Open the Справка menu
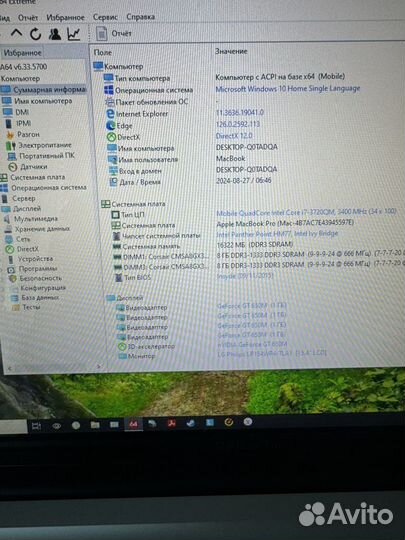The image size is (405, 540). (x=140, y=17)
